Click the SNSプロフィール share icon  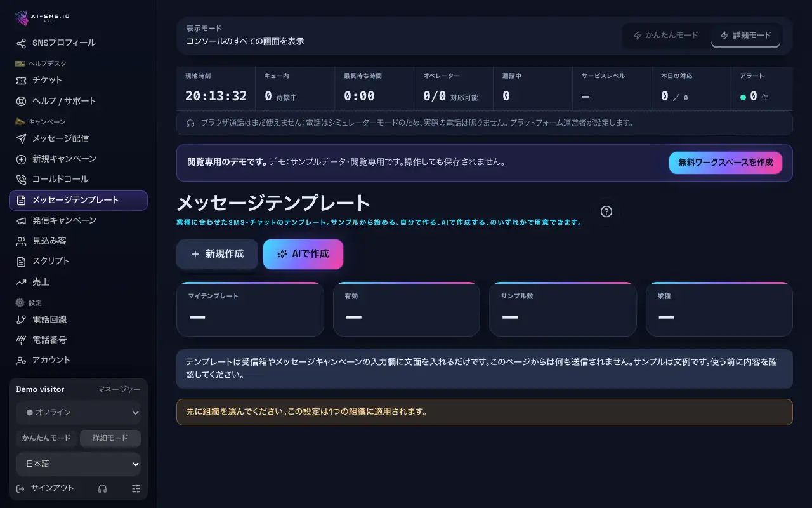click(21, 43)
